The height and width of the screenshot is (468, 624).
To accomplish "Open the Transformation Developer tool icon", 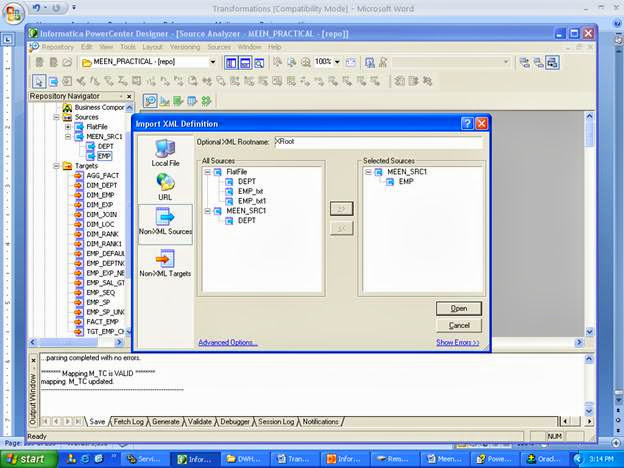I will pos(178,101).
